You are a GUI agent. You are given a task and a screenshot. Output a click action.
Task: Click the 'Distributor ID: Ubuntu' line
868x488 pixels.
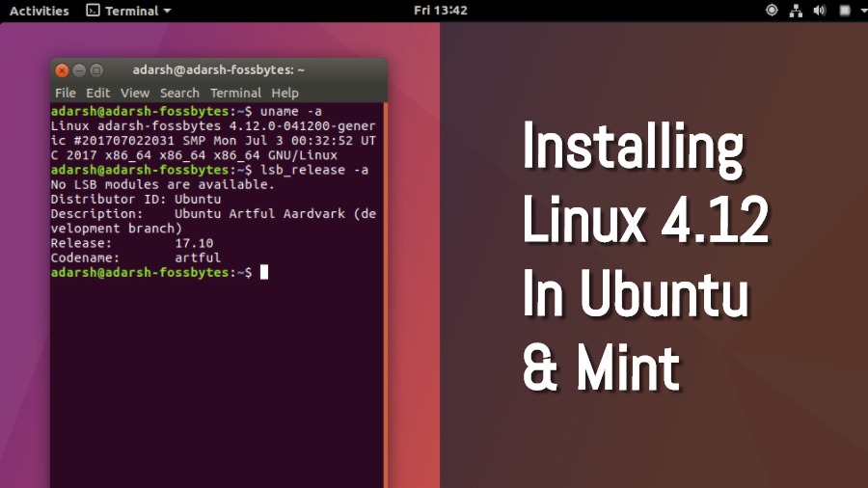pos(136,200)
